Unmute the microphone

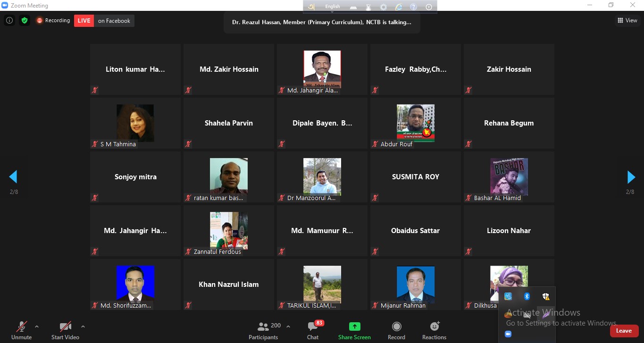pyautogui.click(x=22, y=331)
